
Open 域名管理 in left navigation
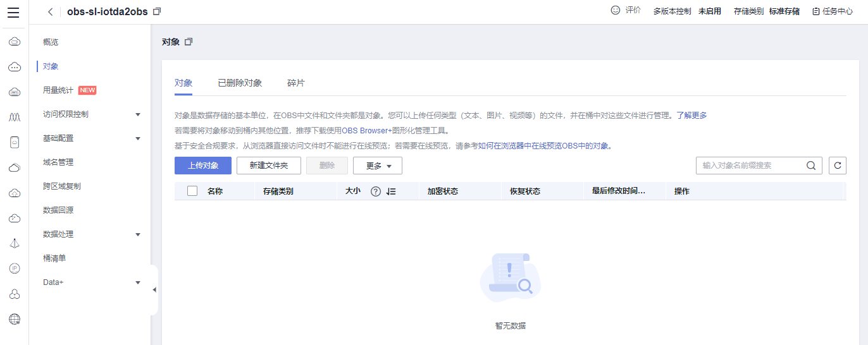pyautogui.click(x=58, y=162)
